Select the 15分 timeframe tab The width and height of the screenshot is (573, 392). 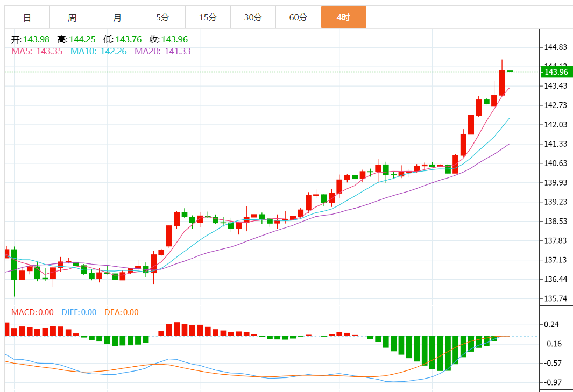[x=208, y=17]
